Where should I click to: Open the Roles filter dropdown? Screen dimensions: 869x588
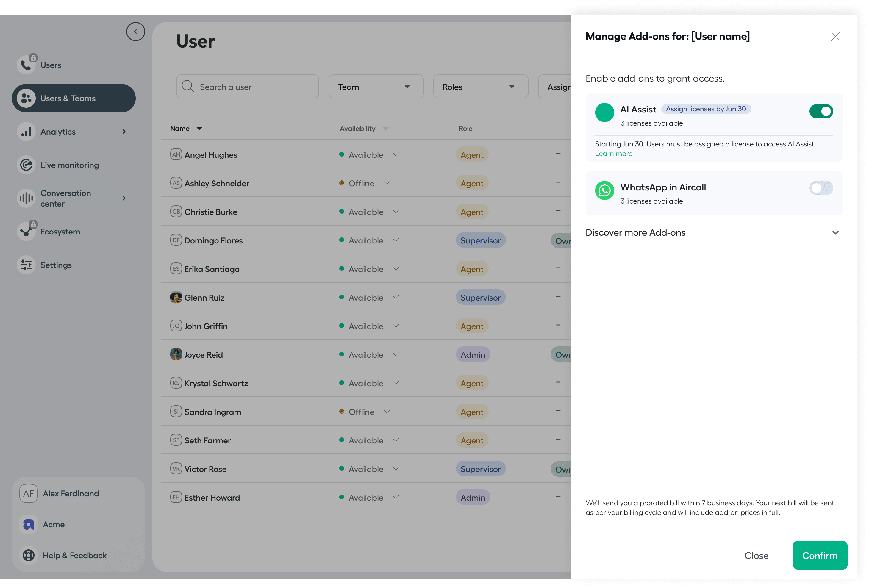480,87
